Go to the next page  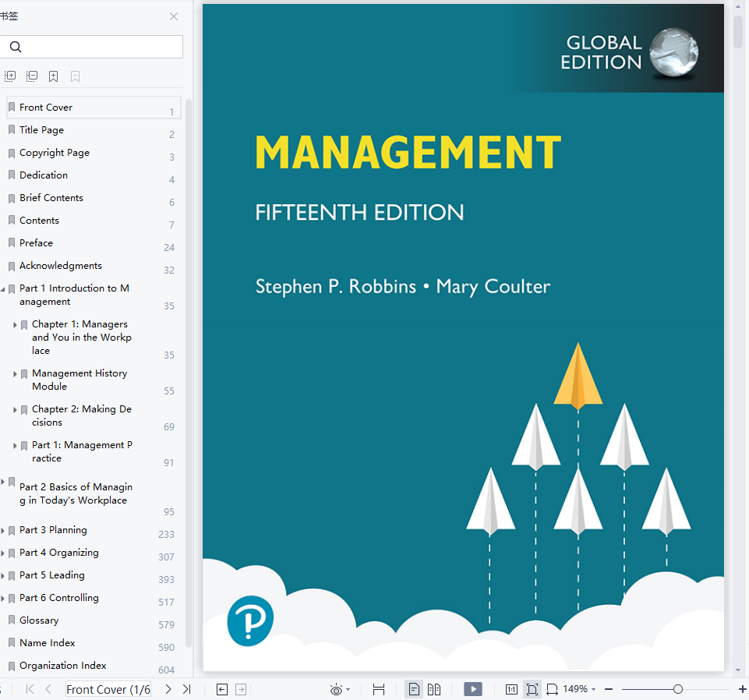(168, 689)
